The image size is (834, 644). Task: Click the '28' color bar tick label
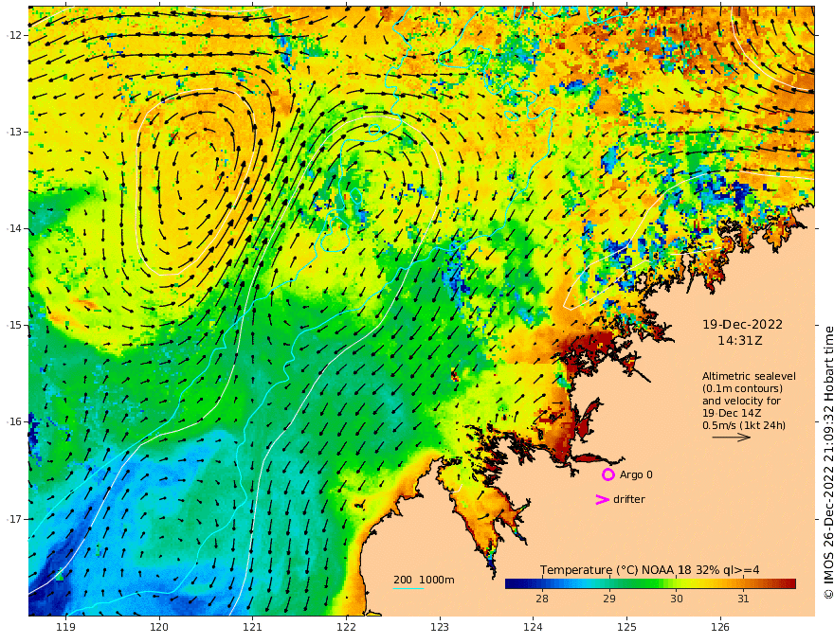click(x=542, y=599)
